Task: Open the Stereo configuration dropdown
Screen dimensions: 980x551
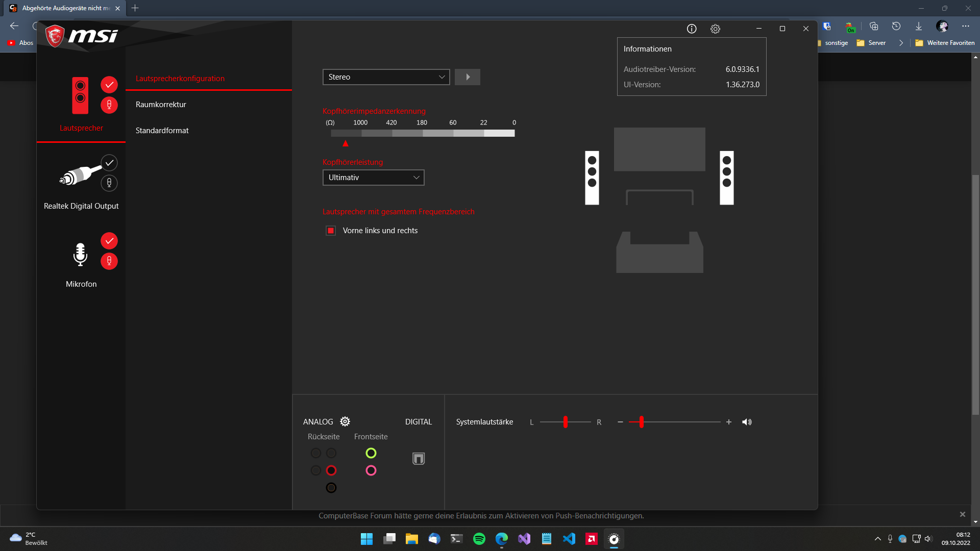Action: (x=386, y=77)
